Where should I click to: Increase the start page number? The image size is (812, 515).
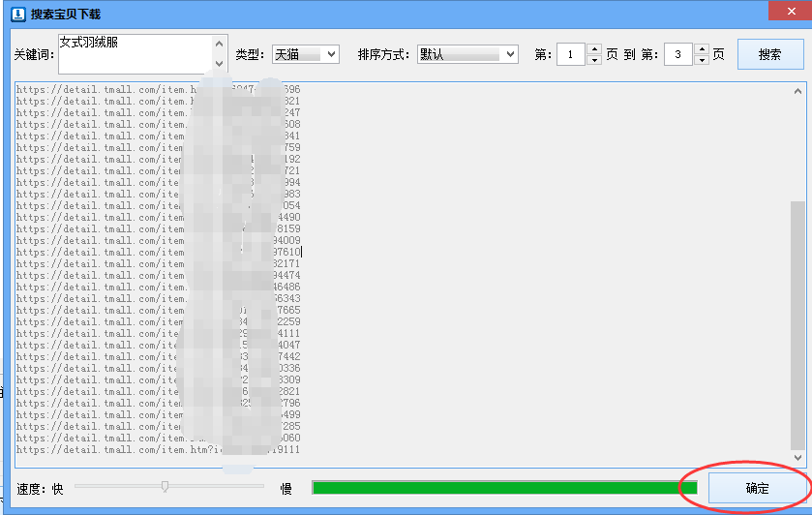[x=594, y=49]
